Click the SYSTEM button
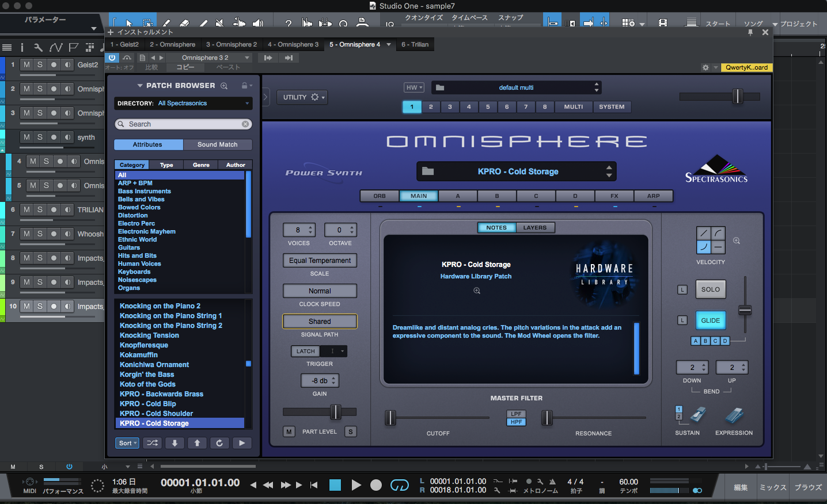827x504 pixels. pyautogui.click(x=612, y=107)
